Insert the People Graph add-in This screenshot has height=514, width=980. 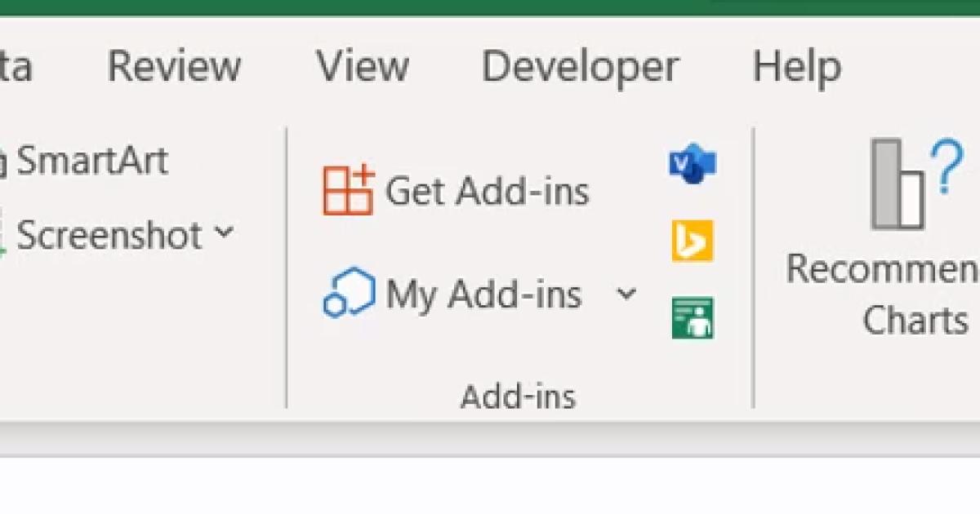pos(692,317)
